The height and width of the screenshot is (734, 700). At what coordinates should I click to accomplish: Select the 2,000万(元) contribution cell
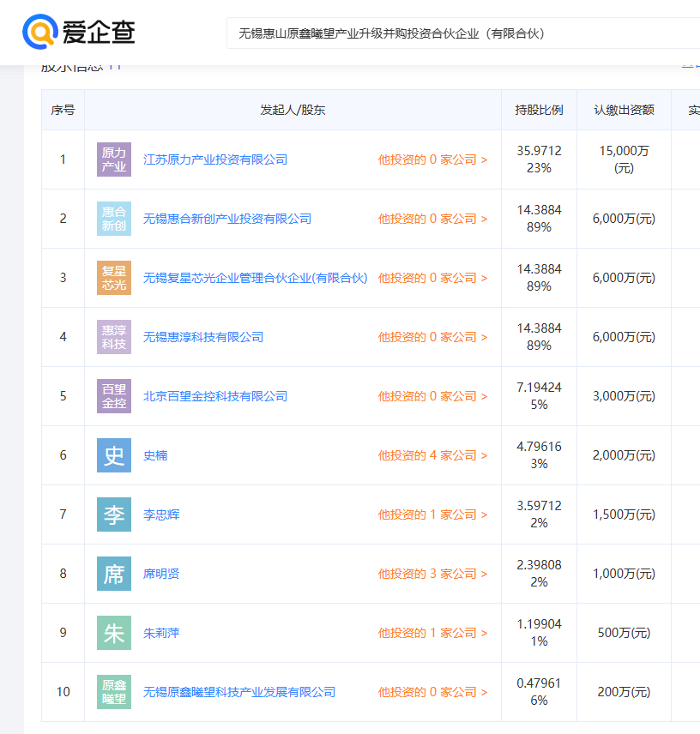coord(625,455)
